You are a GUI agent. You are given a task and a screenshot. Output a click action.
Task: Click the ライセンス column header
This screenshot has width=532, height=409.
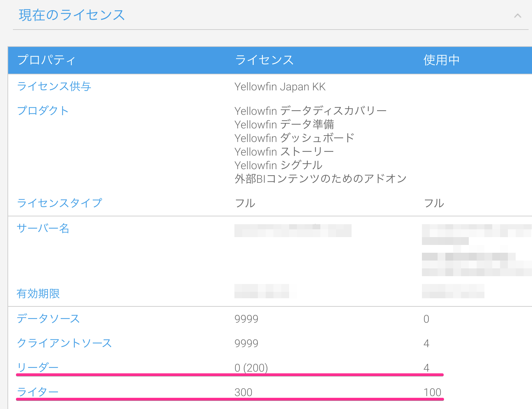click(264, 60)
